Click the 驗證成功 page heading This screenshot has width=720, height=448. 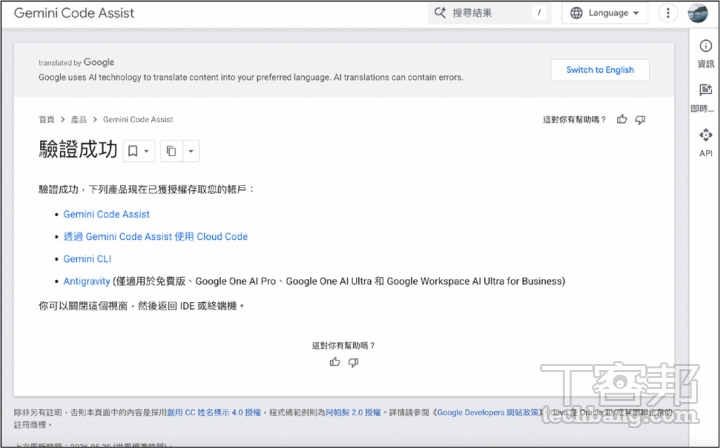point(78,150)
